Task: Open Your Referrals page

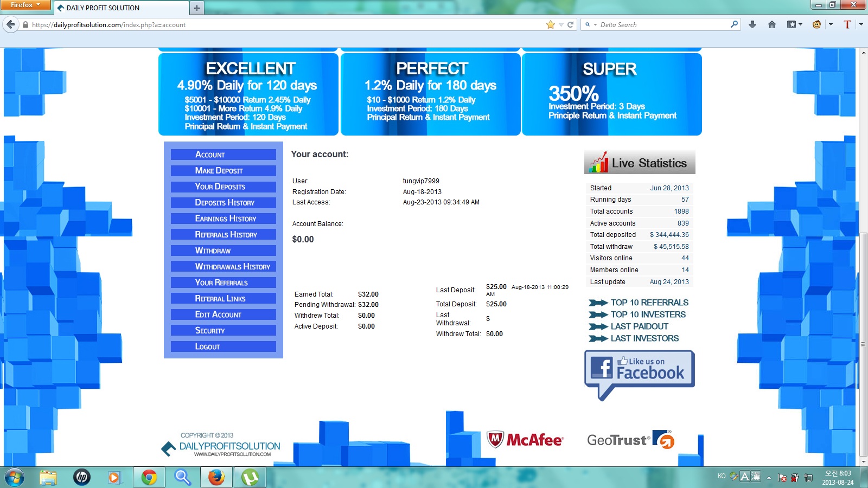Action: [224, 282]
